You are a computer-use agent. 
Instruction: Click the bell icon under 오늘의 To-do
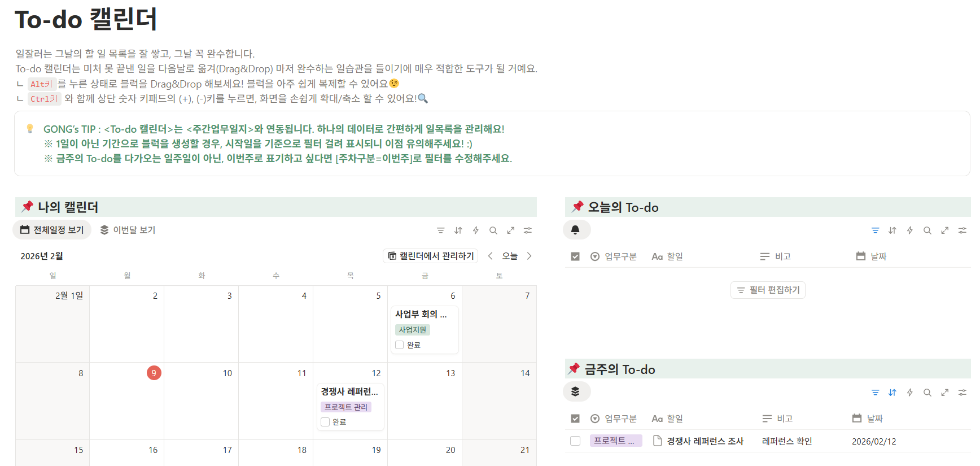click(576, 229)
